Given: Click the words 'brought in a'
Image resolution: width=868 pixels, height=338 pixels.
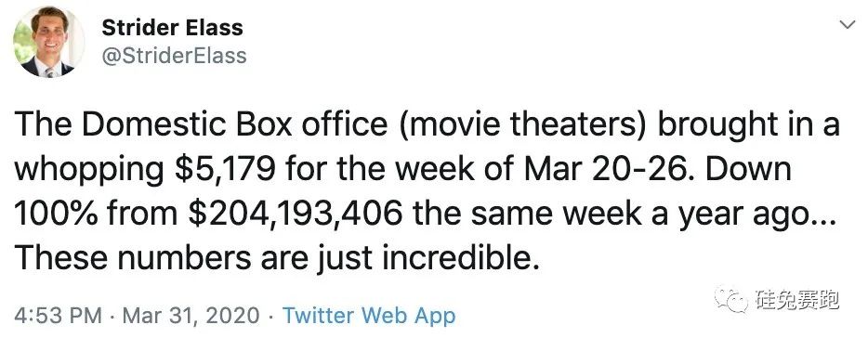Looking at the screenshot, I should tap(748, 127).
